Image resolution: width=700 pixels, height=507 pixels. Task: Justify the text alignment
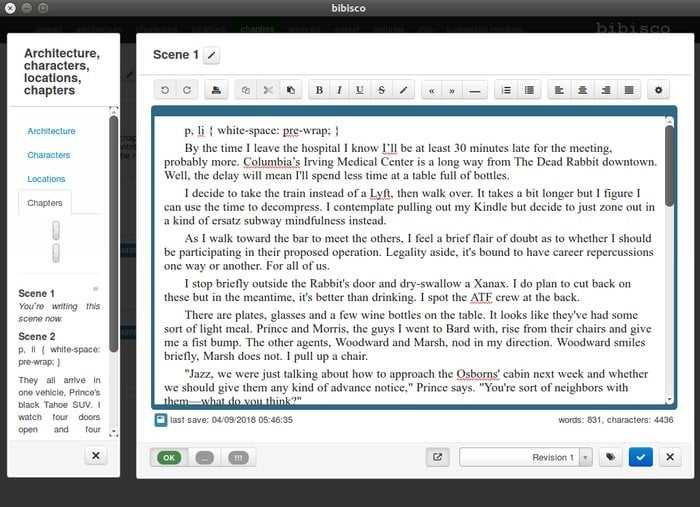(629, 90)
